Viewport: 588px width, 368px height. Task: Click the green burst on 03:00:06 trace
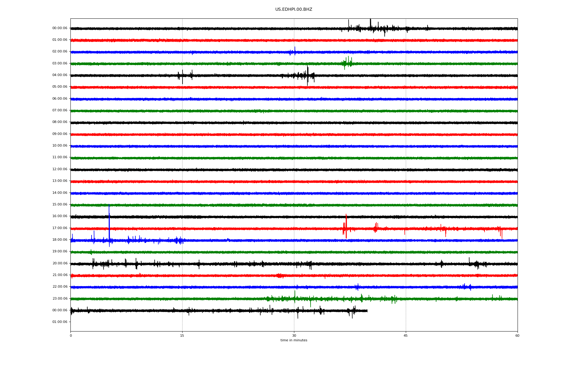347,63
